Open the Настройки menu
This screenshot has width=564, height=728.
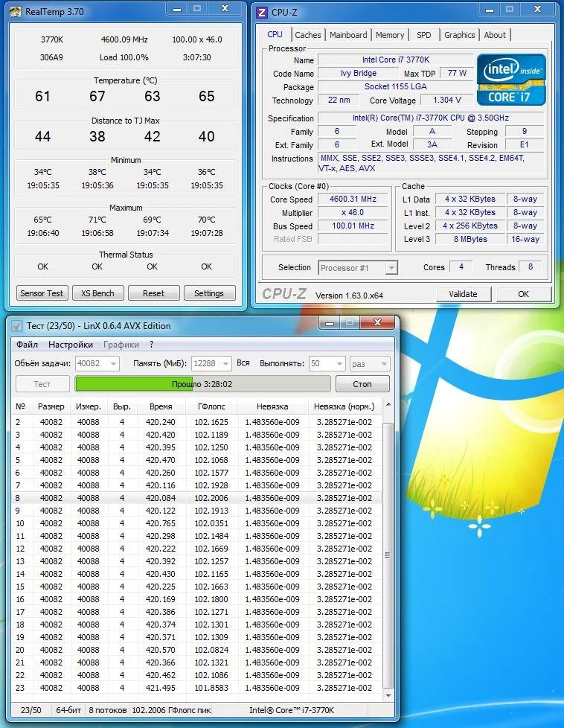pyautogui.click(x=71, y=345)
